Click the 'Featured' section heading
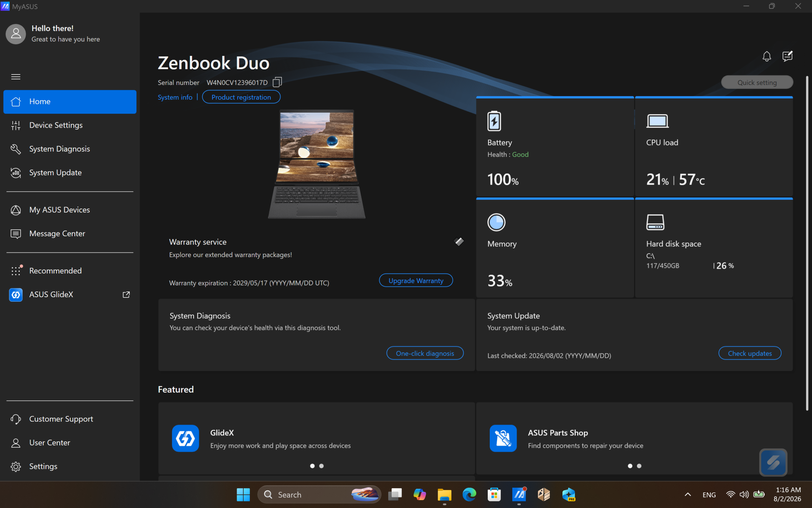This screenshot has height=508, width=812. (x=176, y=389)
